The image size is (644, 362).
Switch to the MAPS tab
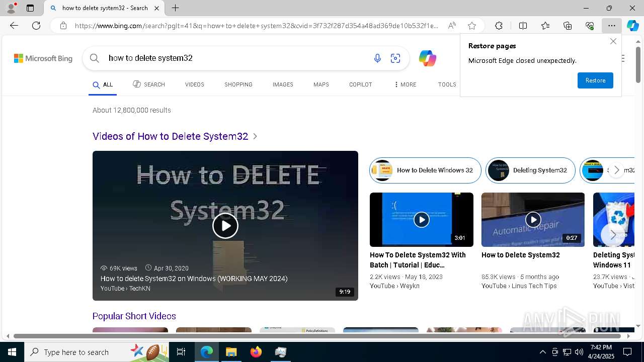(321, 84)
